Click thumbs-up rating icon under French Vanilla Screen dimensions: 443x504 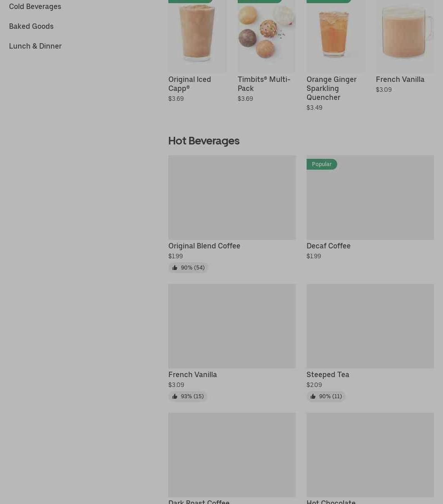(x=175, y=396)
